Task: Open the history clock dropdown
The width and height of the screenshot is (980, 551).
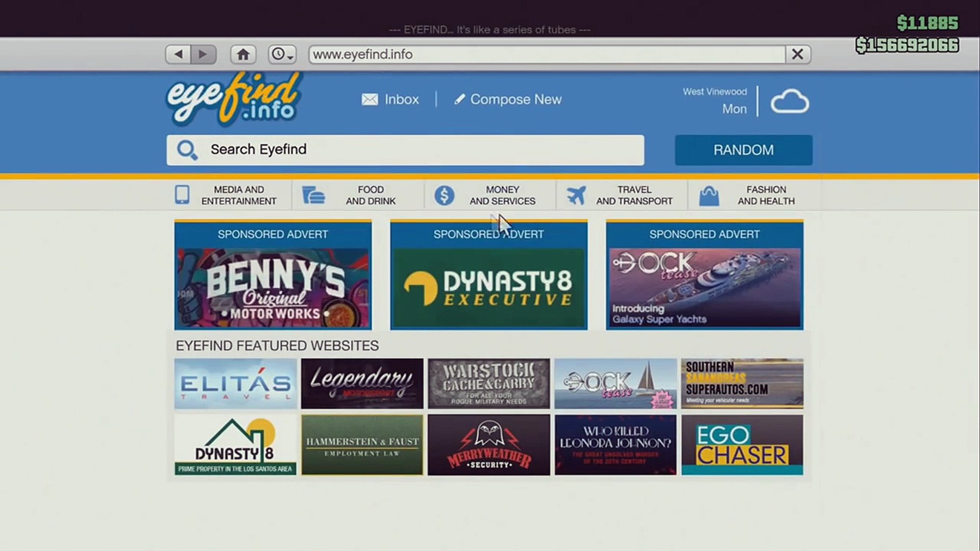Action: (282, 54)
